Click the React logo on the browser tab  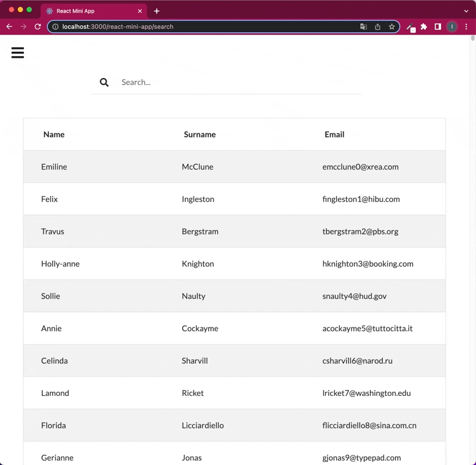51,10
